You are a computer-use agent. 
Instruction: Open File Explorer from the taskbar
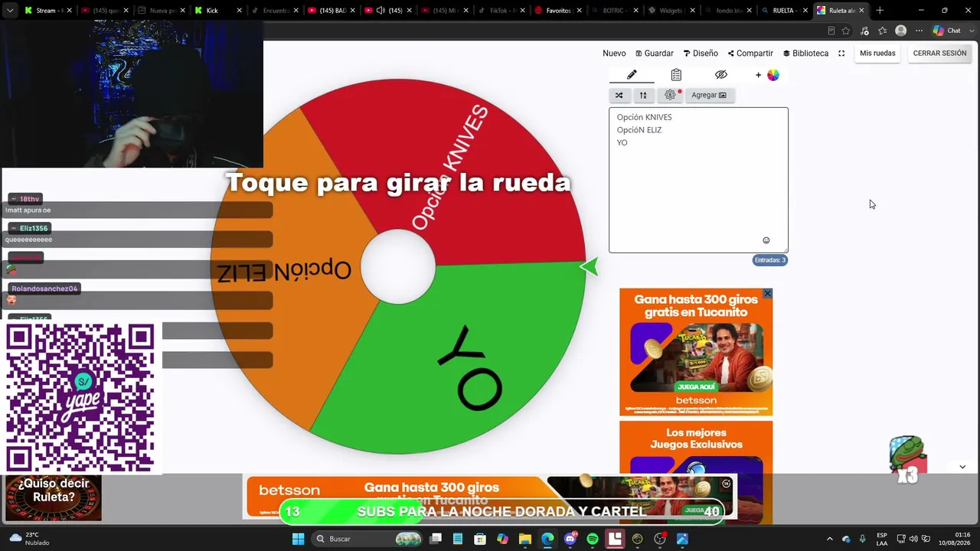(x=525, y=539)
